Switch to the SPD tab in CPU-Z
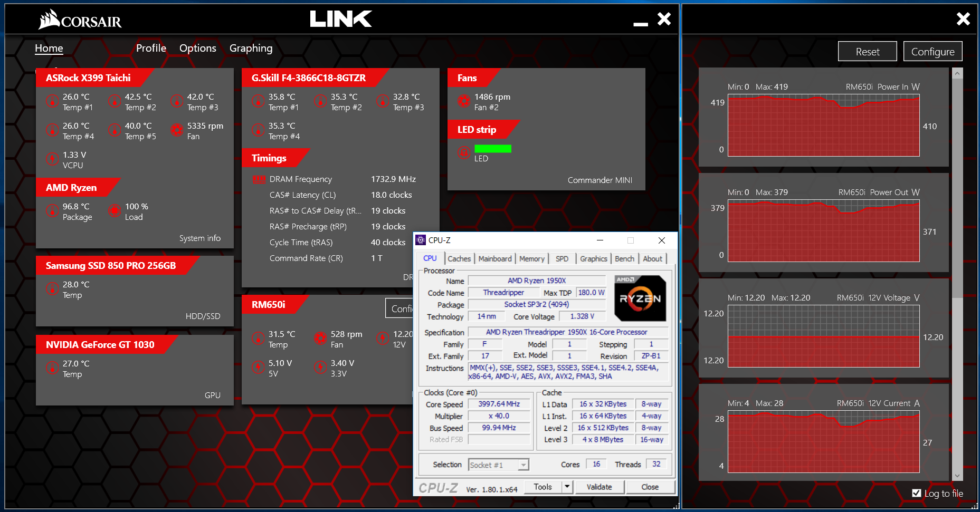 [x=562, y=258]
